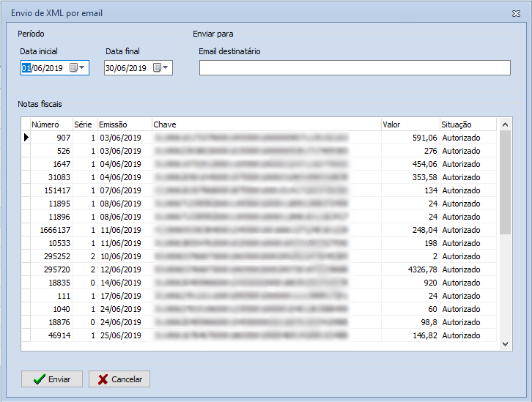Sort by the Número column header
532x402 pixels.
[x=45, y=124]
